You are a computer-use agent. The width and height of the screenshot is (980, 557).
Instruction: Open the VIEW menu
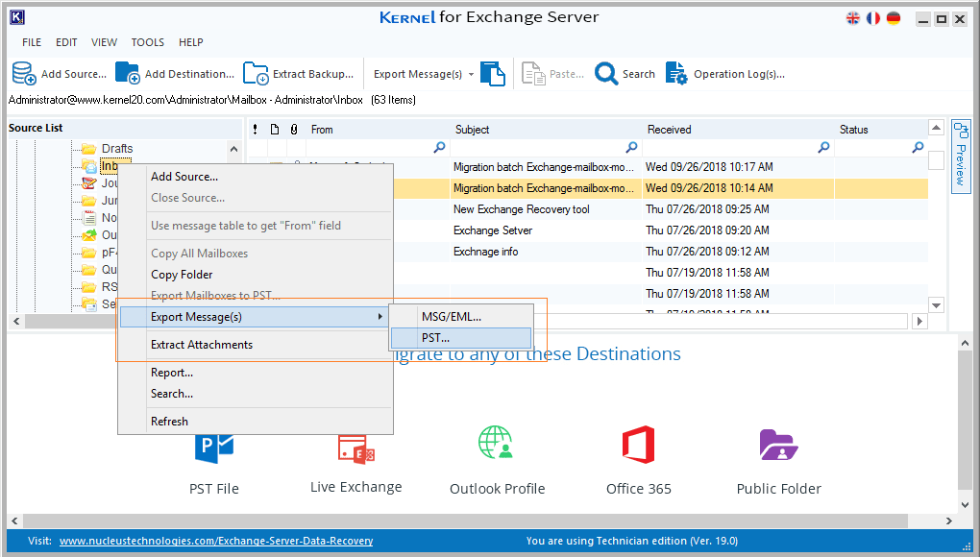coord(104,42)
